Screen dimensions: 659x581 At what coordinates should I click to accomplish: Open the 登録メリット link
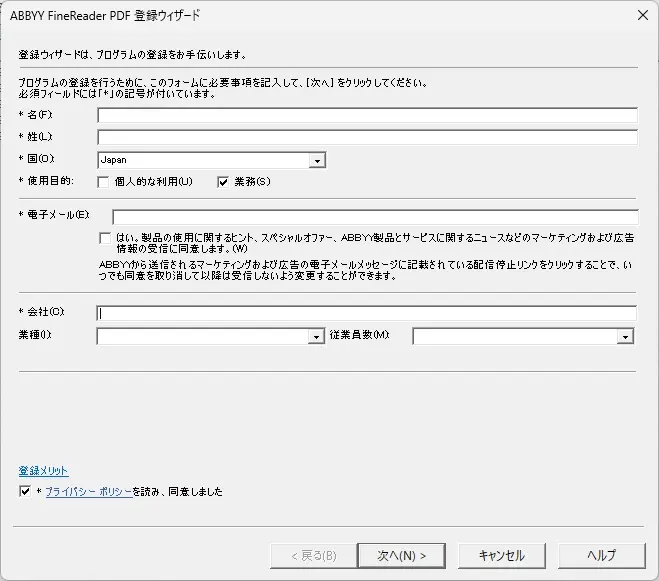click(43, 470)
